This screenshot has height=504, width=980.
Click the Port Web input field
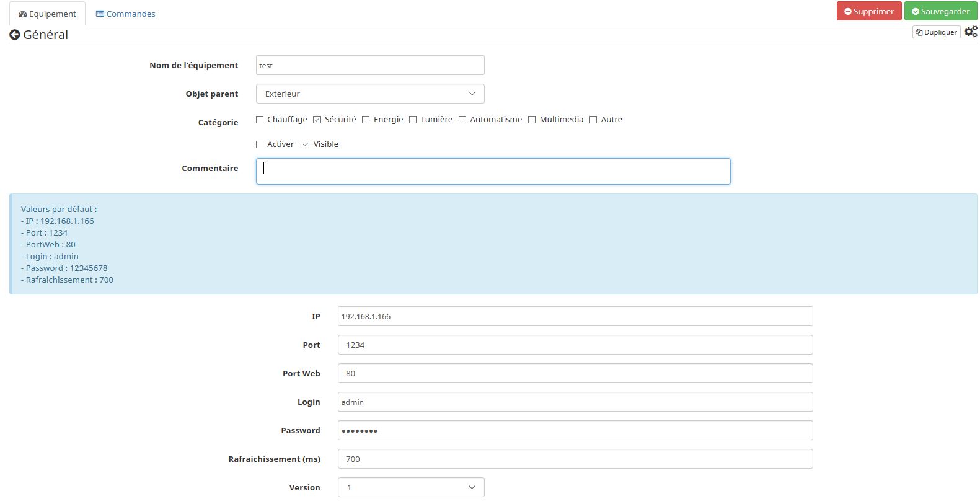pos(575,373)
